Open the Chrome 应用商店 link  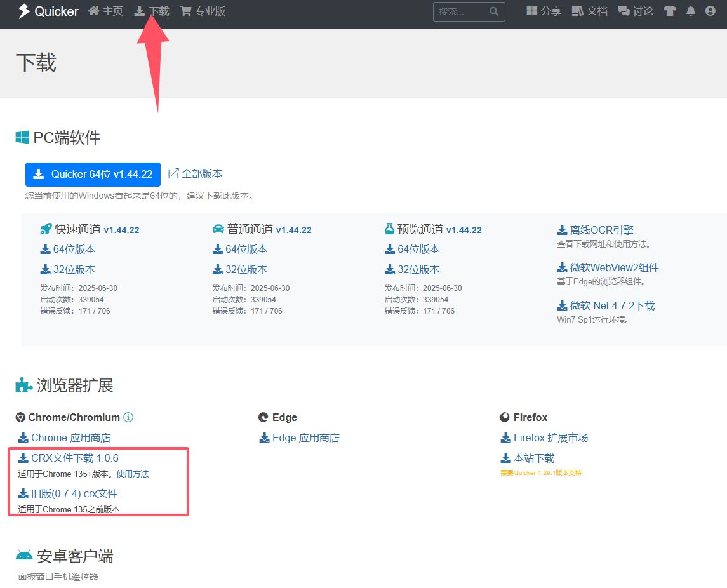tap(65, 438)
